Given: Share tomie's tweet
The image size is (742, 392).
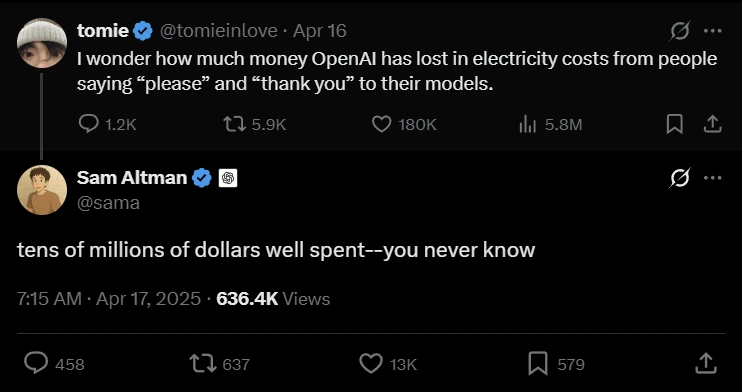Looking at the screenshot, I should 712,125.
